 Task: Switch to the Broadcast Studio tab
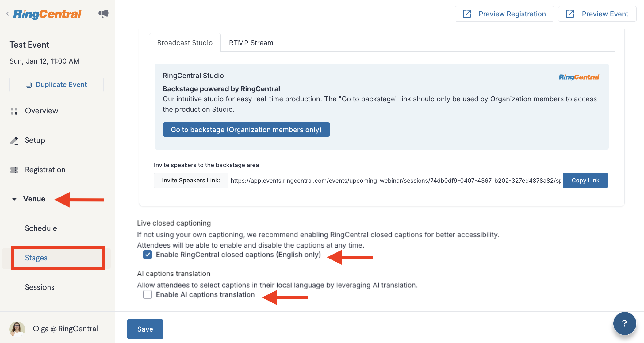click(185, 43)
